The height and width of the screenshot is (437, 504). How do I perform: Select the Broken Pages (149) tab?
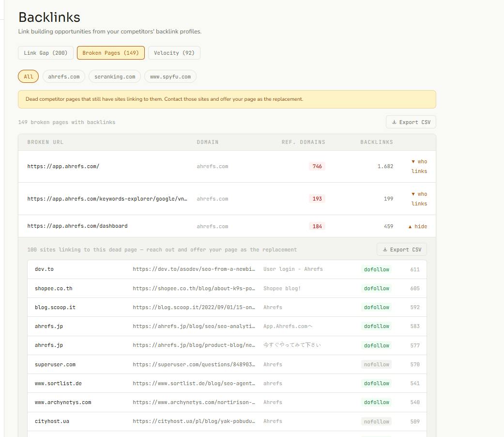pyautogui.click(x=110, y=53)
